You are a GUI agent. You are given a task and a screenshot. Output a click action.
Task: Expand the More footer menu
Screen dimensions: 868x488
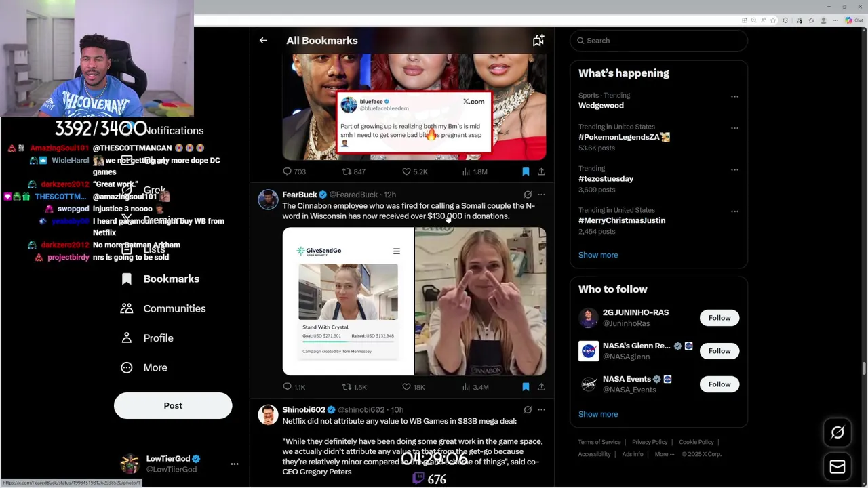point(664,454)
